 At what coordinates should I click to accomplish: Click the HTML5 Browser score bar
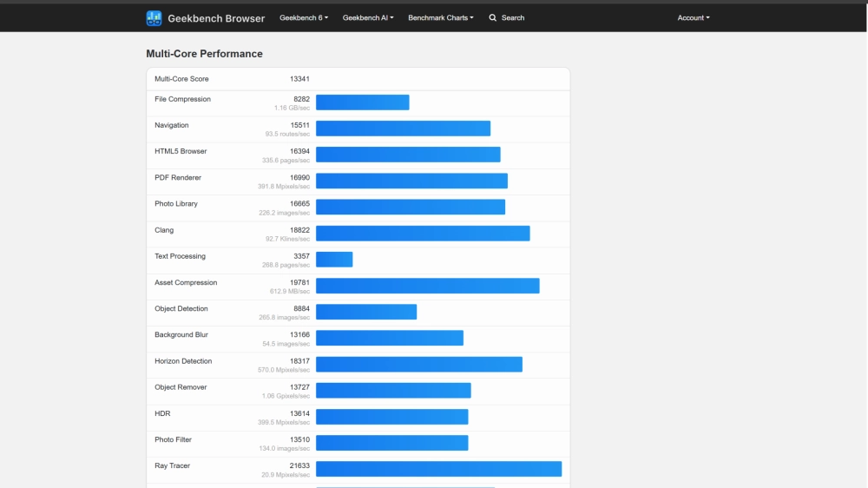coord(408,155)
